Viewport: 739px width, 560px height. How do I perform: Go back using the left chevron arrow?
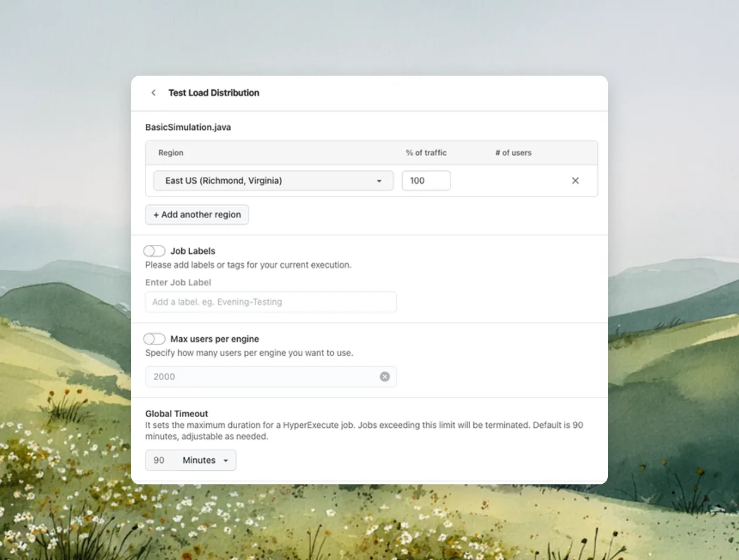point(153,92)
